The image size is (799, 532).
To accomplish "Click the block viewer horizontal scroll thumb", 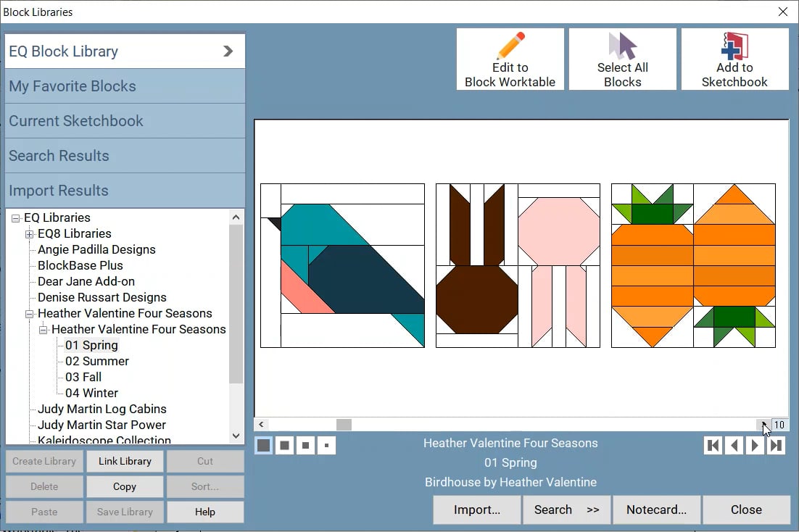I will 344,425.
